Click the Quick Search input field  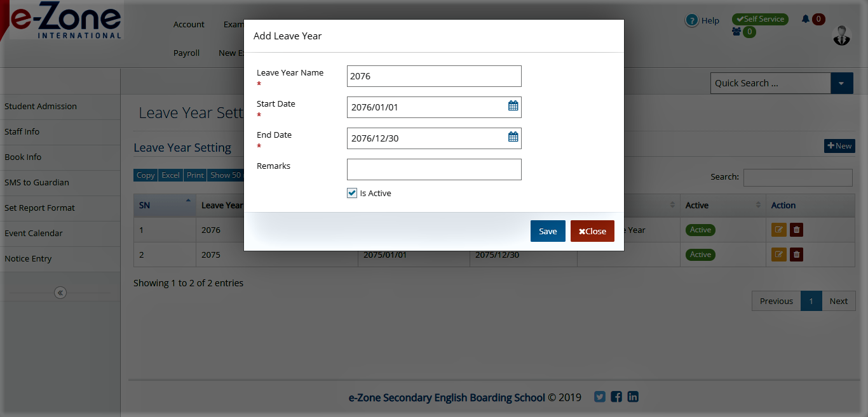(x=771, y=83)
